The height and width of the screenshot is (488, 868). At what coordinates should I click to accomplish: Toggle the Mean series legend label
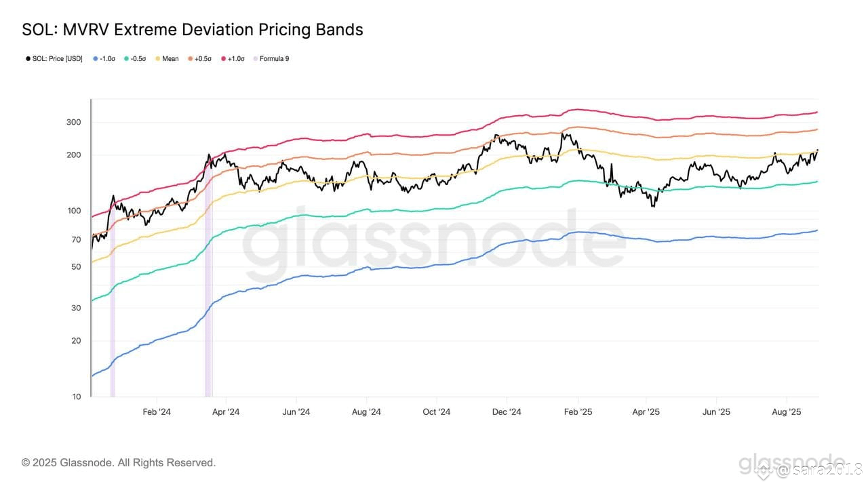tap(170, 59)
